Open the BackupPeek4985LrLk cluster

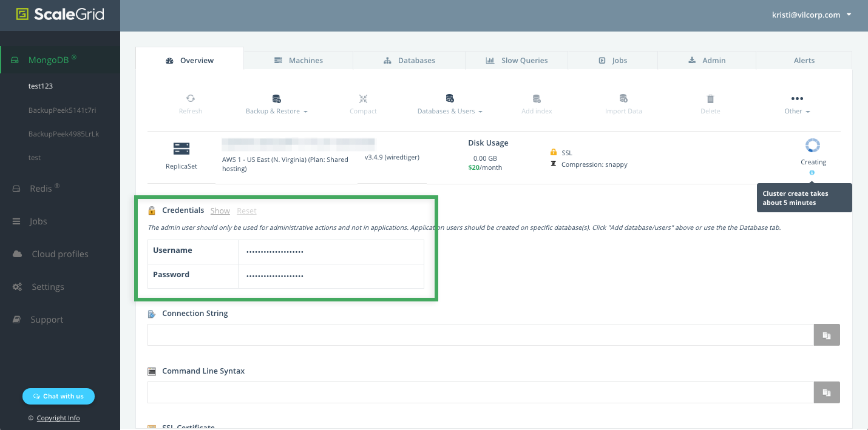click(x=64, y=133)
